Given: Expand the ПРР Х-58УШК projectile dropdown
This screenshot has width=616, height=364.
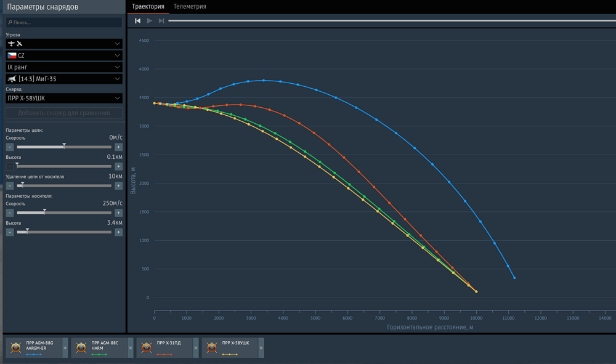Looking at the screenshot, I should pos(64,98).
